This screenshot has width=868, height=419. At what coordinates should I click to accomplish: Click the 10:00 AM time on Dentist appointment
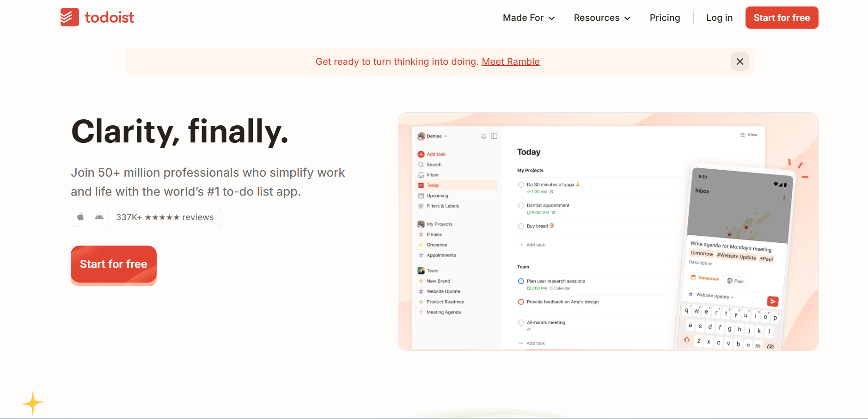click(538, 213)
